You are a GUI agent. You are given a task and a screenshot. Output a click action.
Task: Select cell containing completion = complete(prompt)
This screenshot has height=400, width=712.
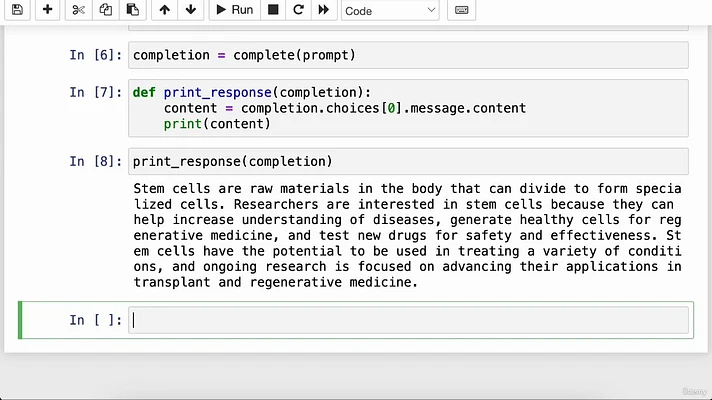tap(408, 55)
